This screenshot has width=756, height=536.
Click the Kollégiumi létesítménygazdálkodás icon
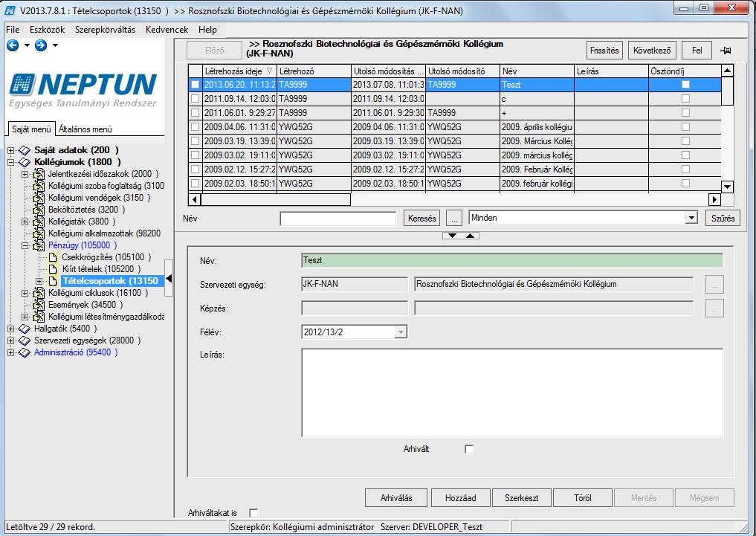39,317
